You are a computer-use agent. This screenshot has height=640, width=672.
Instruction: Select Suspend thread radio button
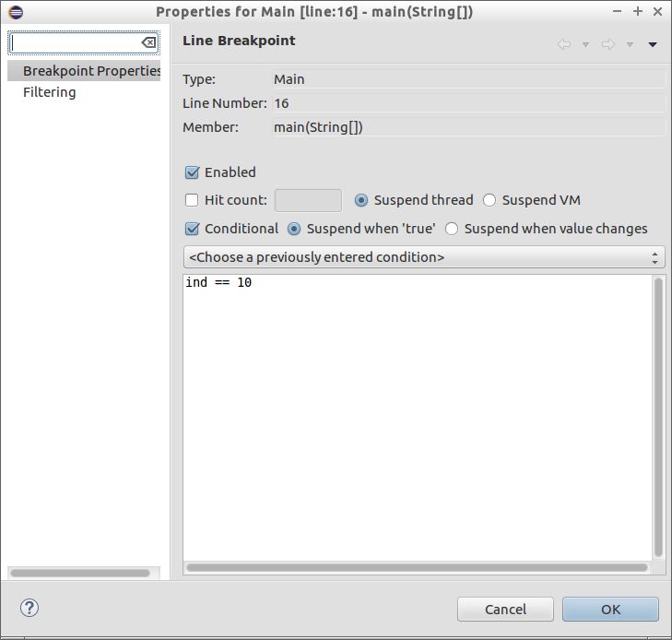[x=361, y=200]
